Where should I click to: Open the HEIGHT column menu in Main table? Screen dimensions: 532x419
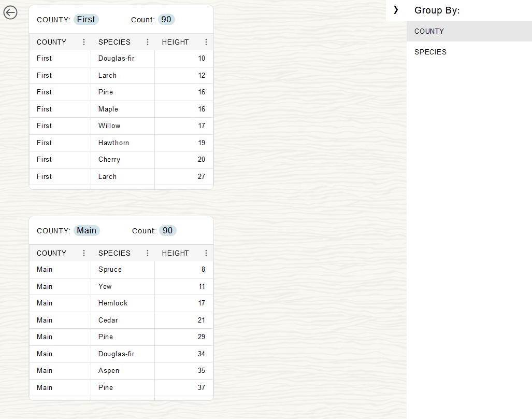(x=206, y=253)
